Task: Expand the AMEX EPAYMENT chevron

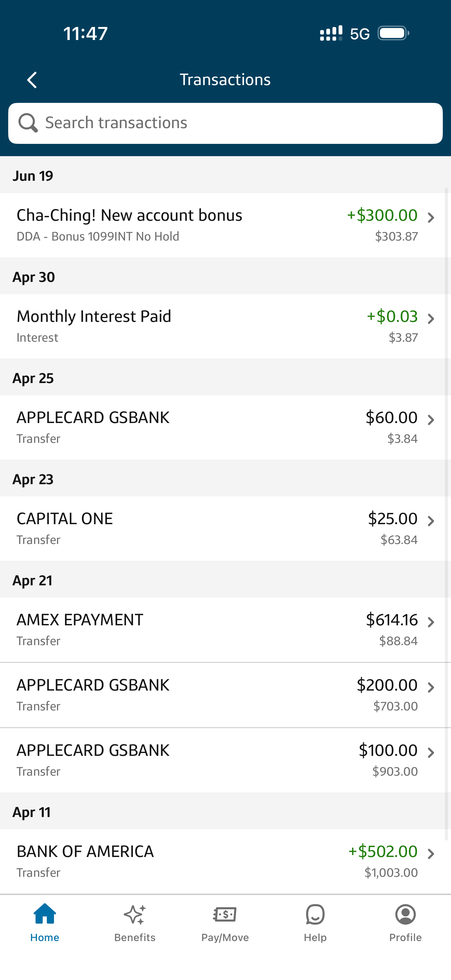Action: [x=431, y=622]
